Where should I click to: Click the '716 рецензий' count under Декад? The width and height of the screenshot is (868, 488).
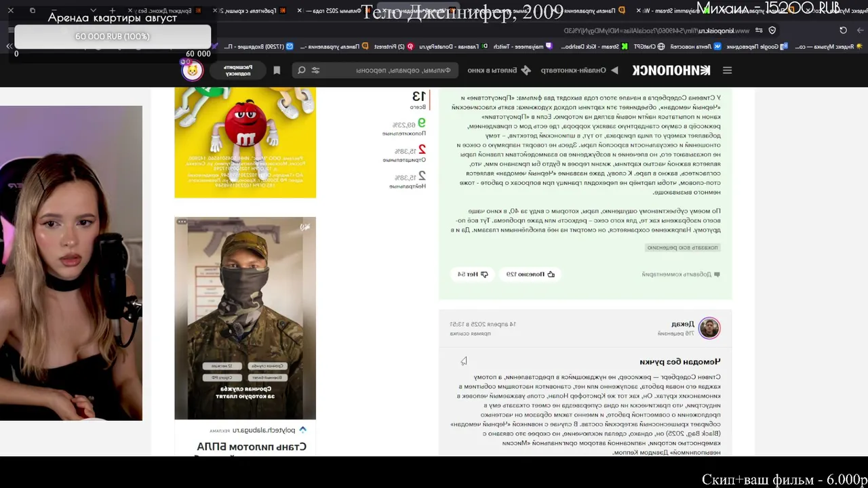click(676, 333)
